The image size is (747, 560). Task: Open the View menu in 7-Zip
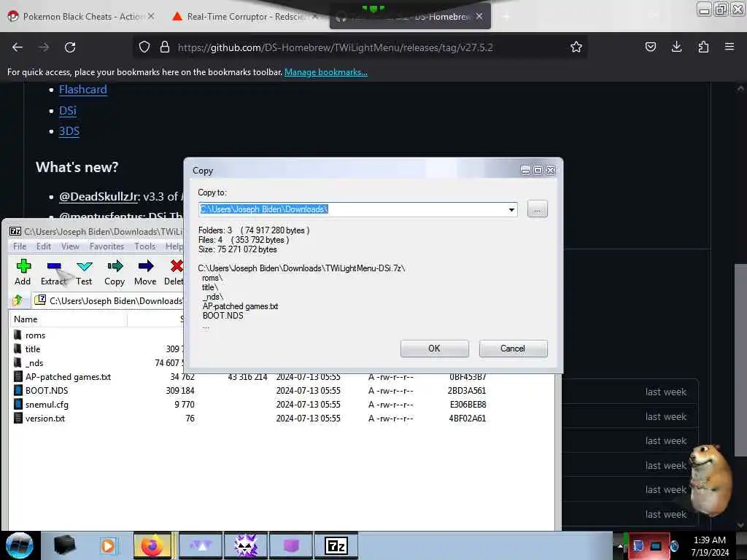(x=70, y=246)
